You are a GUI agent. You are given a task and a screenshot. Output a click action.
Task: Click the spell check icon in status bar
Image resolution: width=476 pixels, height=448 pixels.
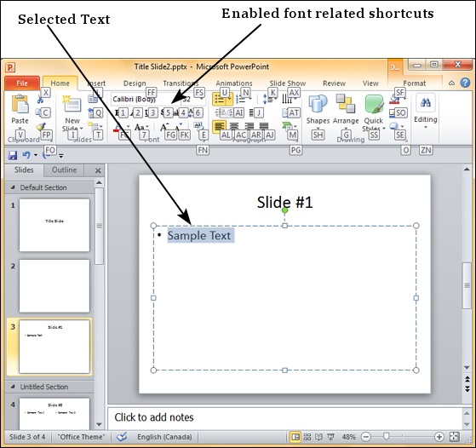tap(122, 437)
